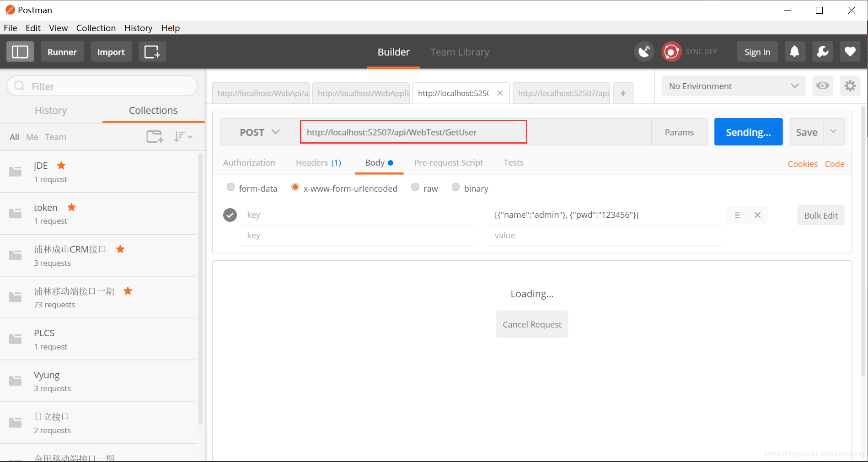Select form-data body type
This screenshot has width=868, height=462.
coord(231,187)
